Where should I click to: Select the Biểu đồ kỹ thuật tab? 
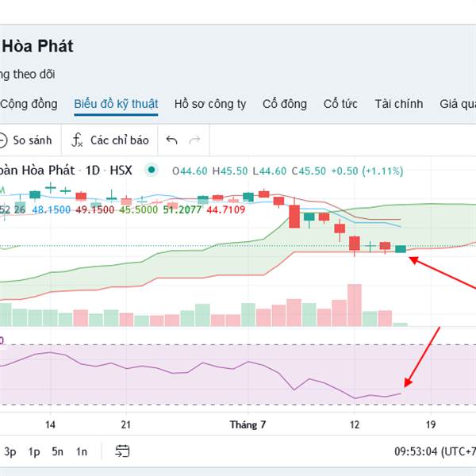pos(116,104)
